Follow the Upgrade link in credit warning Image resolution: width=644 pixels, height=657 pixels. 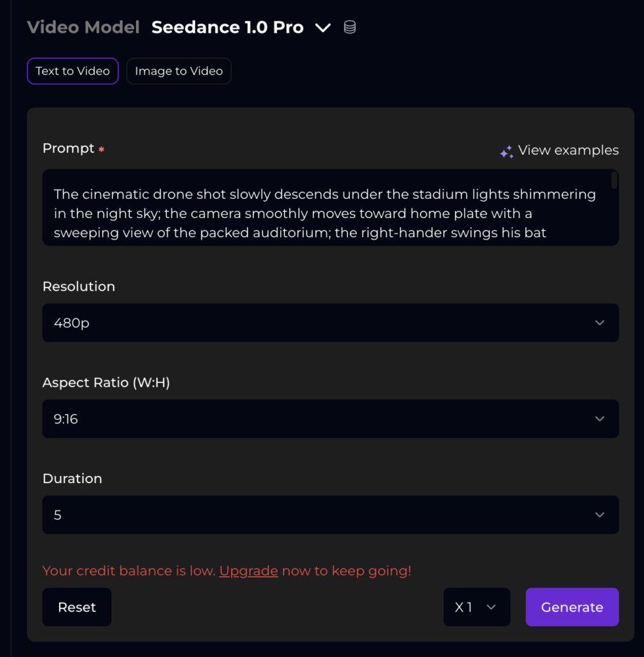pos(248,570)
